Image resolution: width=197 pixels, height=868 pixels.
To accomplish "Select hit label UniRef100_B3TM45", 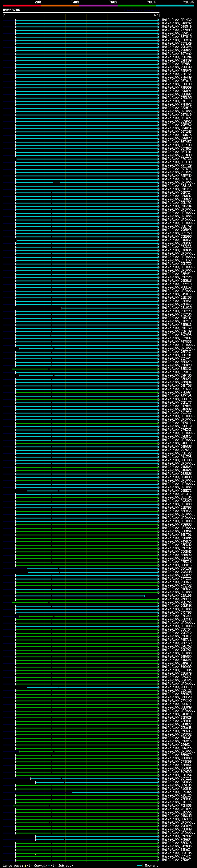I will pyautogui.click(x=177, y=37).
